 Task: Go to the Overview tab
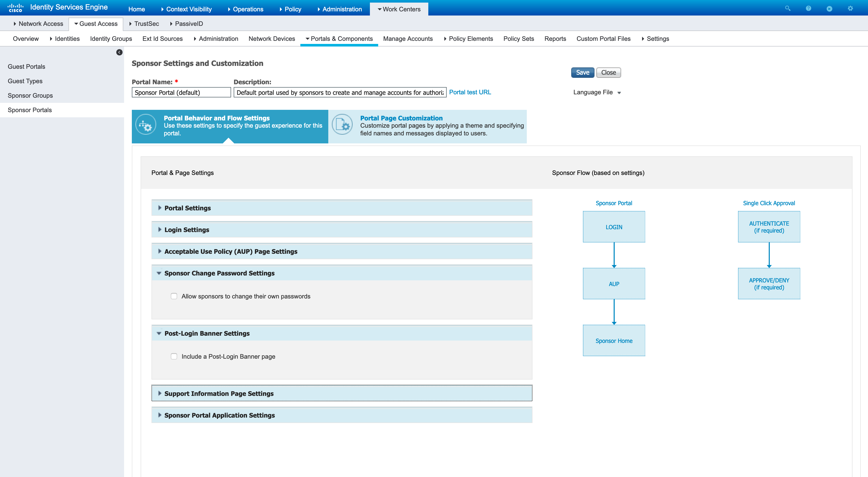point(26,39)
